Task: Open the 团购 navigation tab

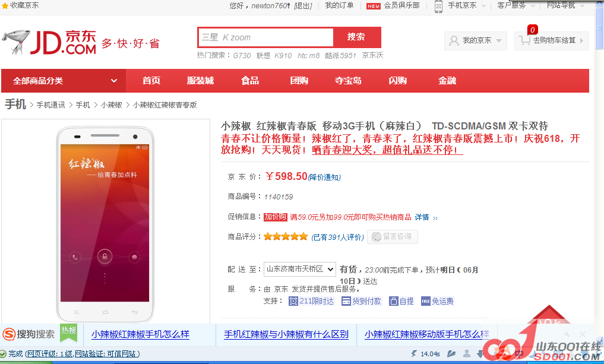Action: [x=299, y=81]
